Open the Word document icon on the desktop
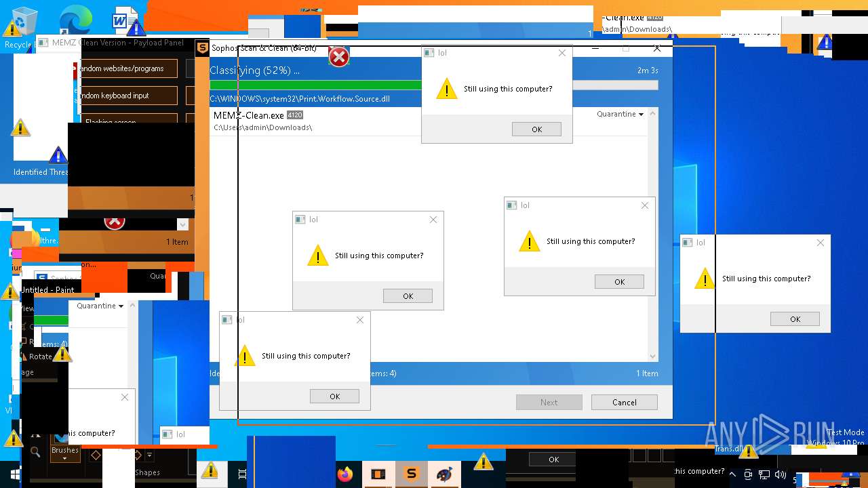Screen dimensions: 868x488 tap(125, 22)
